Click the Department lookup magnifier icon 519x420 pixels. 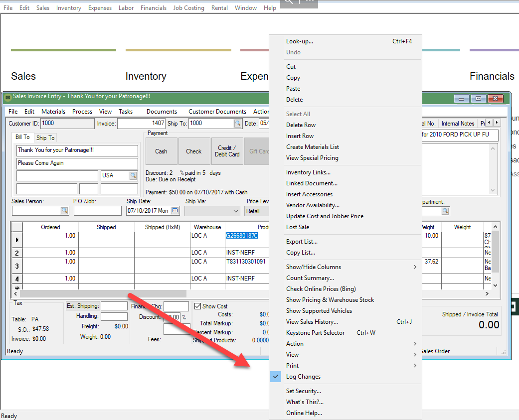[x=445, y=211]
